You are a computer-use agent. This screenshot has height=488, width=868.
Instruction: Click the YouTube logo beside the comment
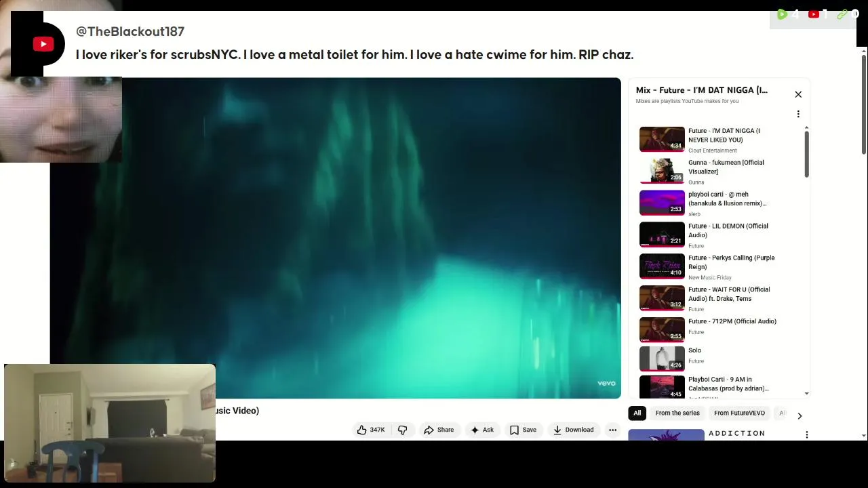tap(43, 44)
